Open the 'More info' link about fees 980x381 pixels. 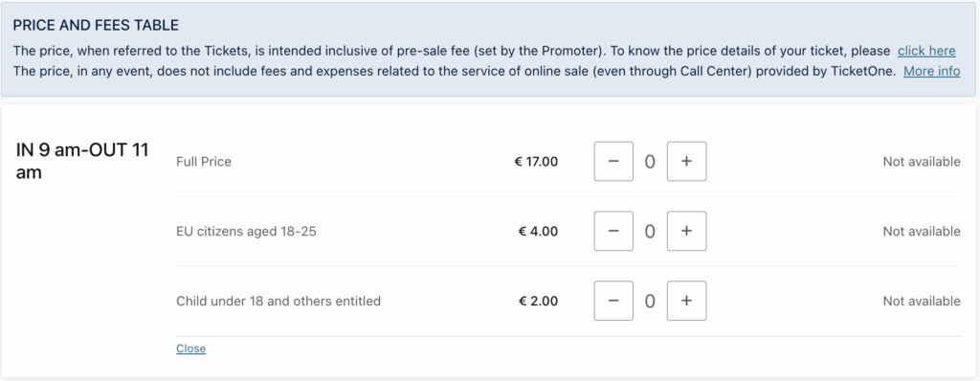[931, 72]
